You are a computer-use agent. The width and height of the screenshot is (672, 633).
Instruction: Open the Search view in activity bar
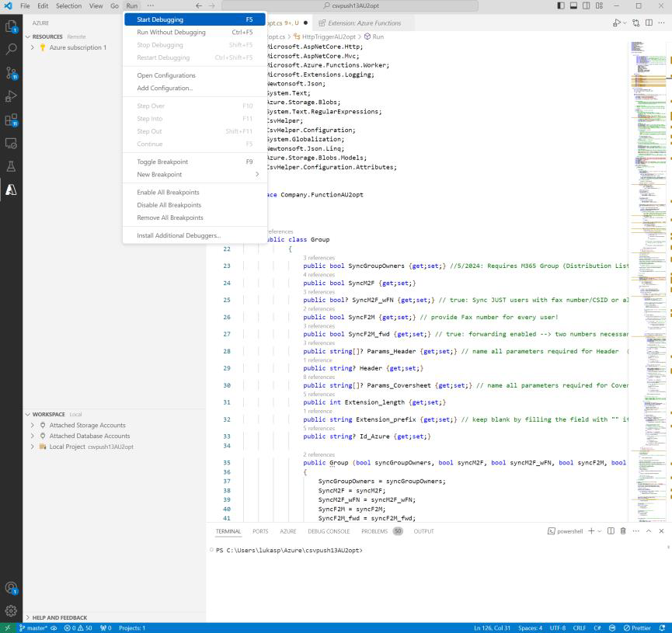point(11,48)
